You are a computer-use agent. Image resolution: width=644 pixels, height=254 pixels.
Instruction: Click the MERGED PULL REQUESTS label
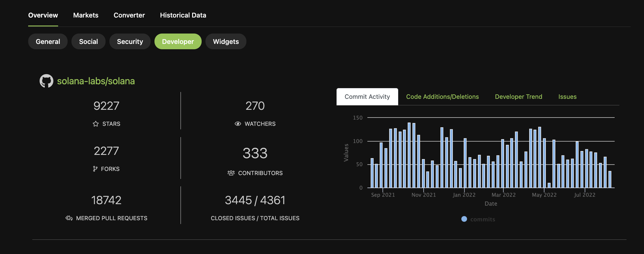112,218
